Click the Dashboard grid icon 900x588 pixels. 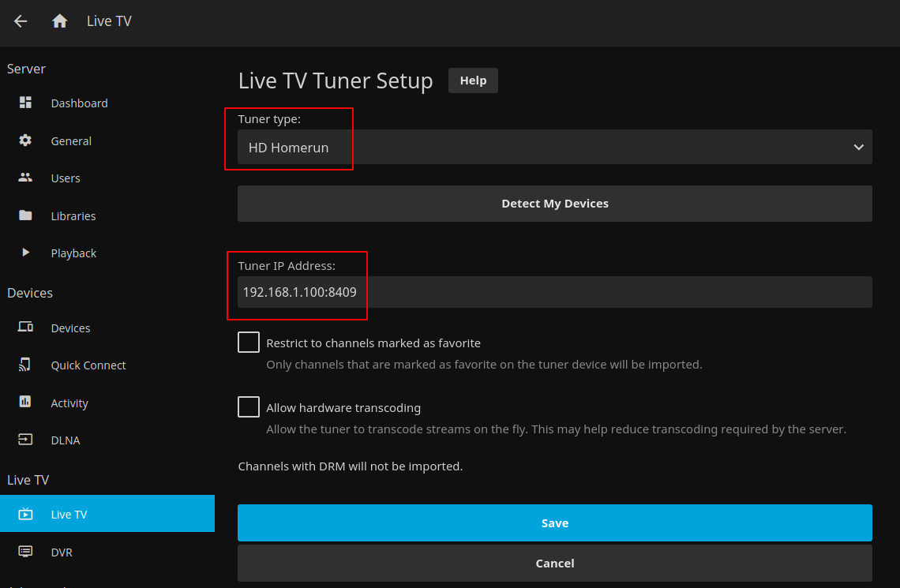(x=25, y=103)
